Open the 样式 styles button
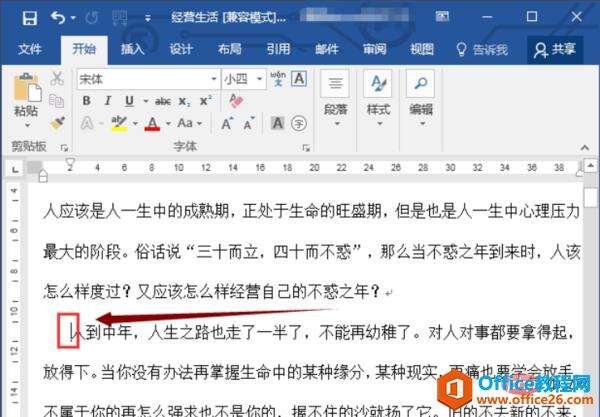Image resolution: width=600 pixels, height=417 pixels. 378,99
